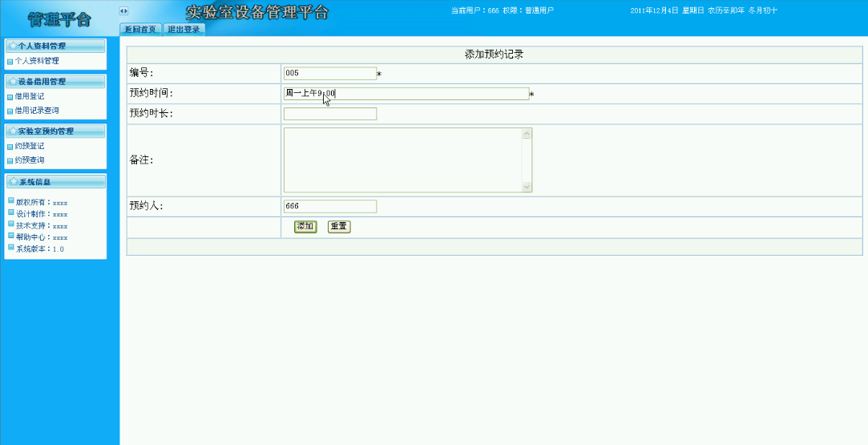This screenshot has width=868, height=445.
Task: Click the icon next to 版权所有
Action: 11,200
